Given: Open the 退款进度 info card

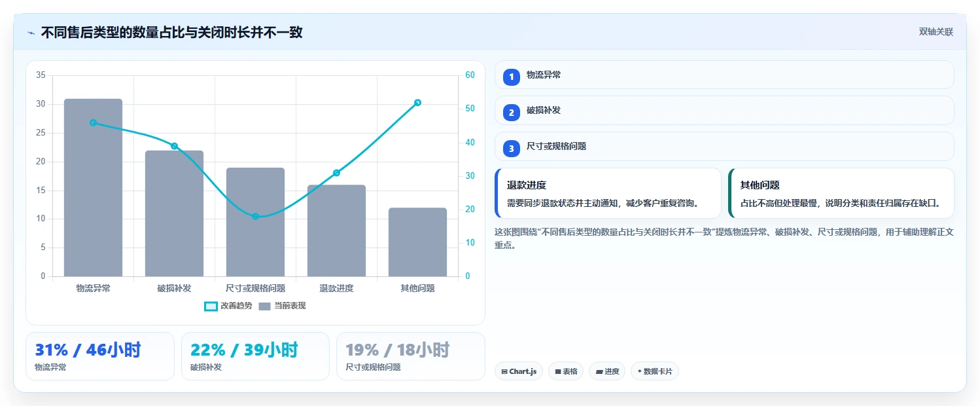Looking at the screenshot, I should [608, 193].
